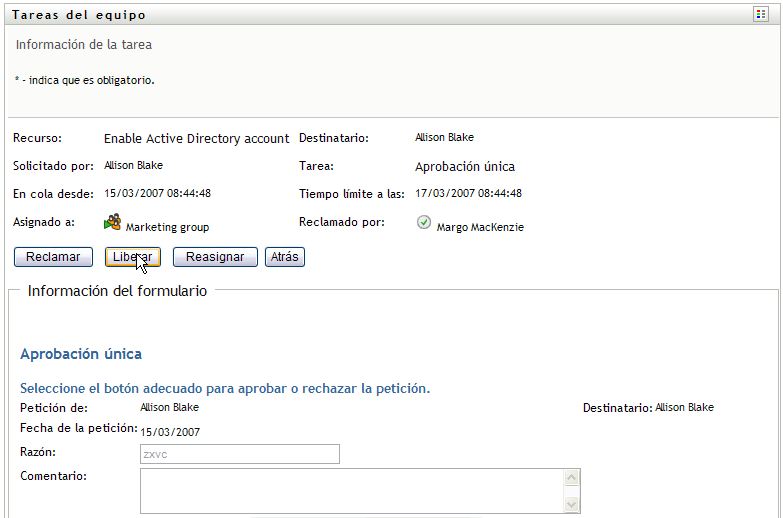
Task: Click the Seleccione el botón adecuado instruction text
Action: pyautogui.click(x=225, y=389)
